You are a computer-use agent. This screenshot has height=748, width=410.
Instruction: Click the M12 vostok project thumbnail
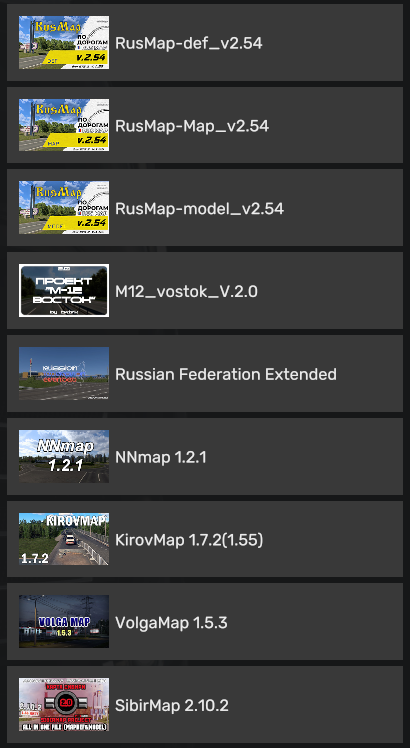point(64,291)
